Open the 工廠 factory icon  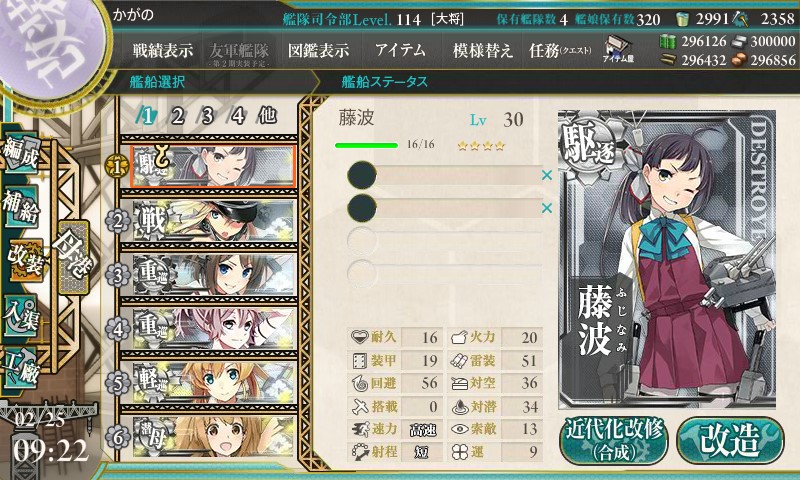pos(21,366)
